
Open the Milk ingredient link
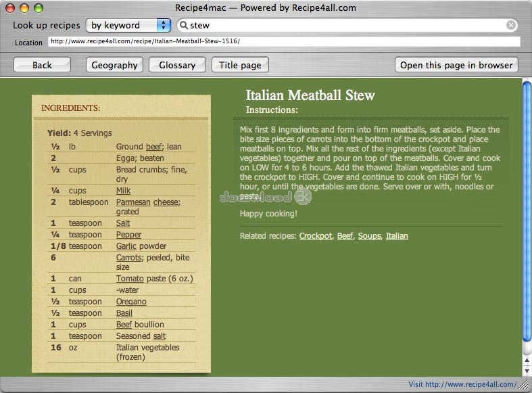[x=123, y=191]
